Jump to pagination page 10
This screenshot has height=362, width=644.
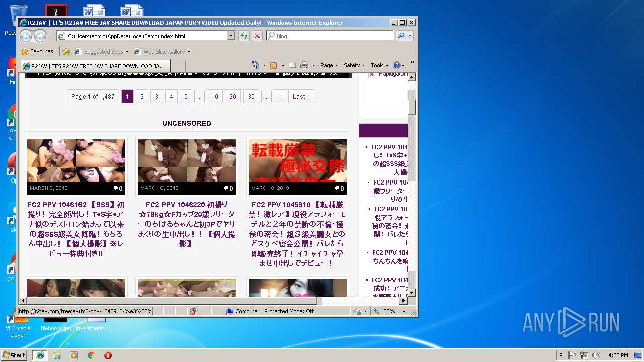214,97
